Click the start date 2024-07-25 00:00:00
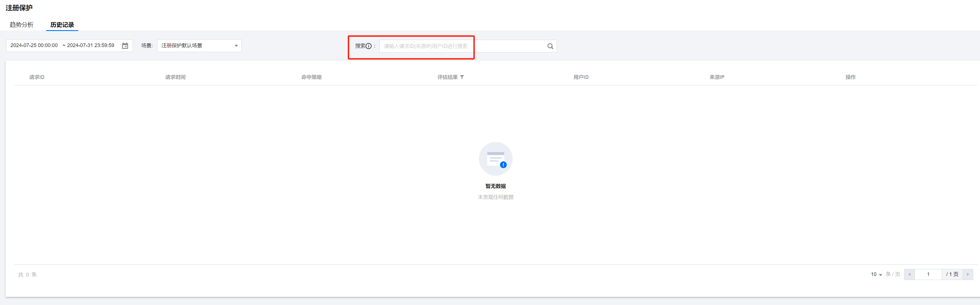This screenshot has width=980, height=305. click(34, 46)
